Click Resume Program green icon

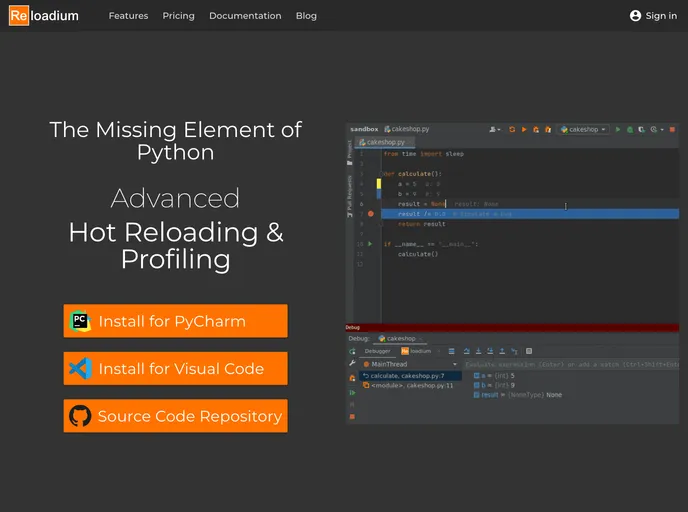click(x=352, y=393)
